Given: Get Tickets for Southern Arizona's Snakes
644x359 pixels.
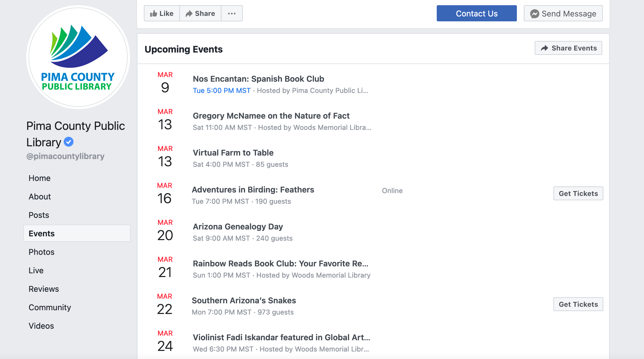Looking at the screenshot, I should [578, 304].
